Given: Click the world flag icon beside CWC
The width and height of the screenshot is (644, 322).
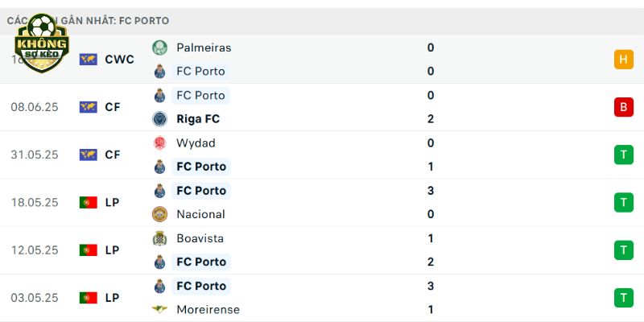Looking at the screenshot, I should 89,60.
